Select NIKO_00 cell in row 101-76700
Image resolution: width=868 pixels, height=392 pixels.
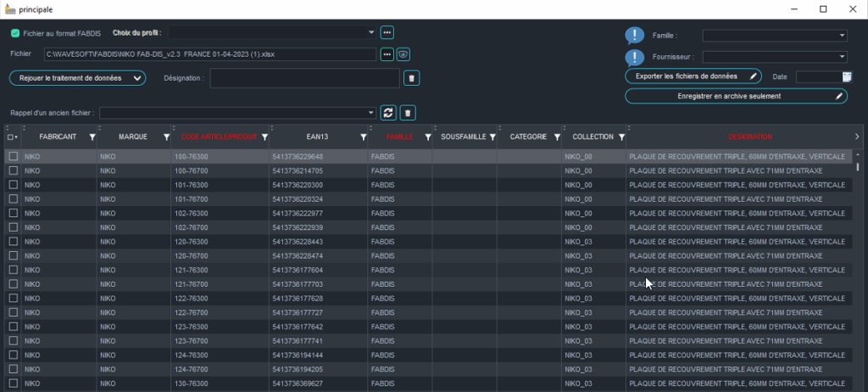593,199
